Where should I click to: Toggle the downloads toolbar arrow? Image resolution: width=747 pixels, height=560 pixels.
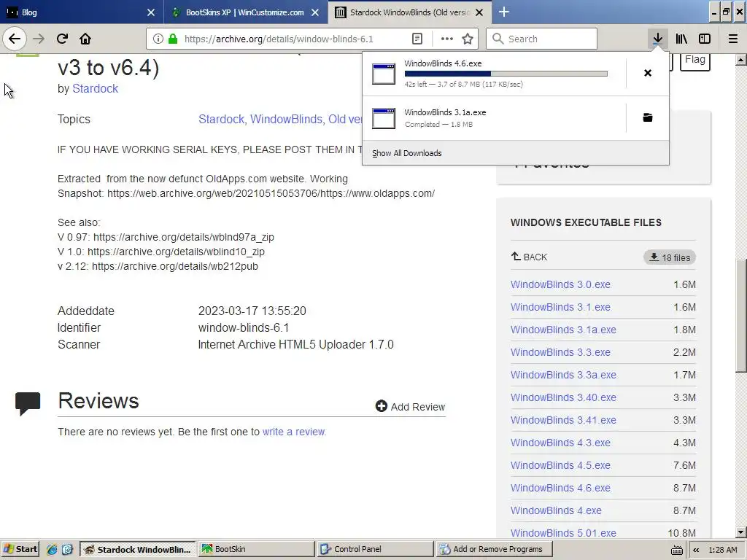click(x=657, y=39)
